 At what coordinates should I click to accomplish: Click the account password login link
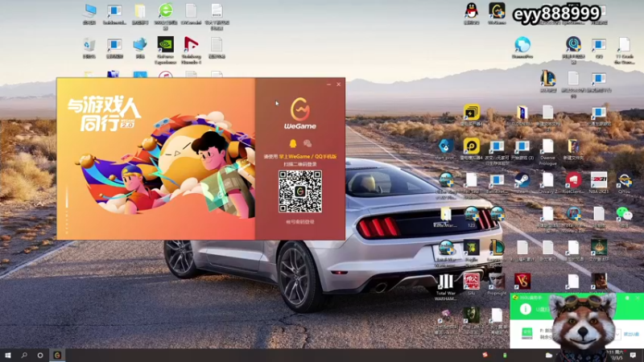[300, 222]
